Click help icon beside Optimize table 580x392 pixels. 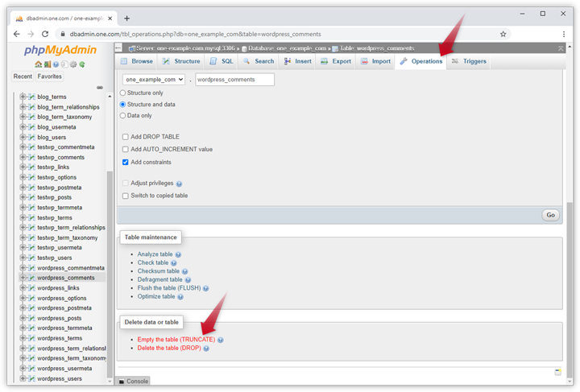(x=180, y=296)
